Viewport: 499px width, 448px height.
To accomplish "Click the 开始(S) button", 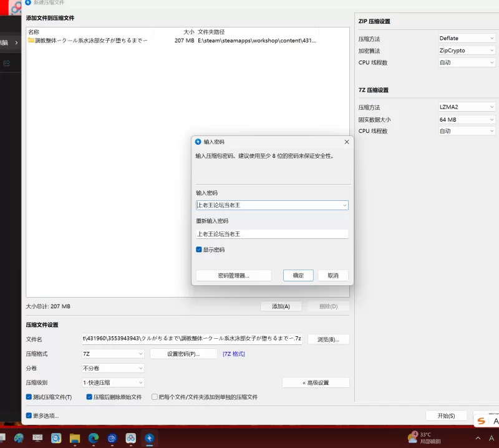I will coord(446,416).
